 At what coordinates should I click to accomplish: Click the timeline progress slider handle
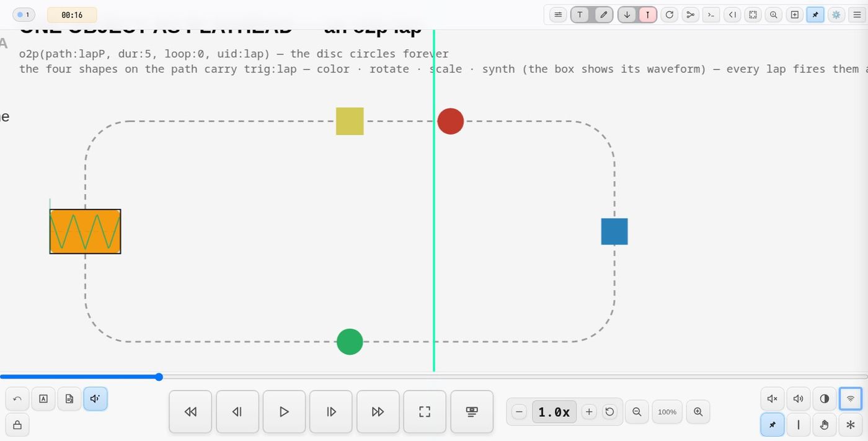tap(159, 376)
